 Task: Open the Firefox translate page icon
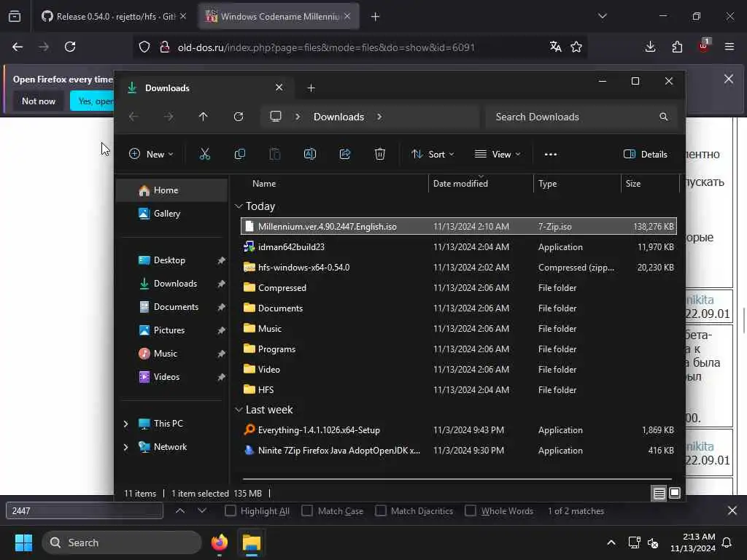click(555, 47)
